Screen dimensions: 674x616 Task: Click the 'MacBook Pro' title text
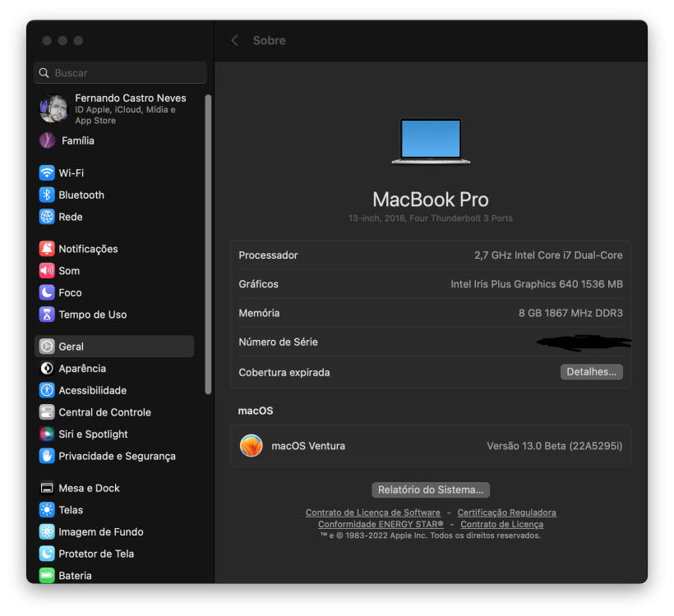click(x=431, y=200)
